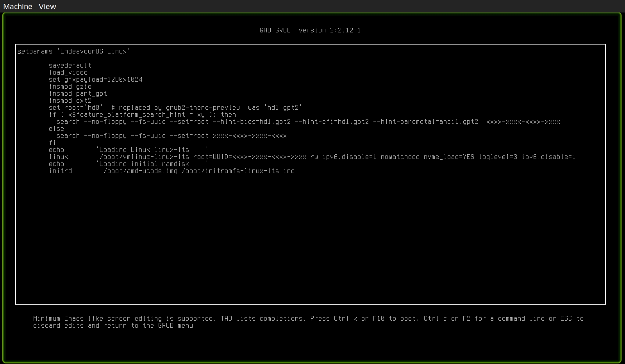
Task: Click the echo 'Loading Linux linux-lts' line
Action: (x=129, y=150)
